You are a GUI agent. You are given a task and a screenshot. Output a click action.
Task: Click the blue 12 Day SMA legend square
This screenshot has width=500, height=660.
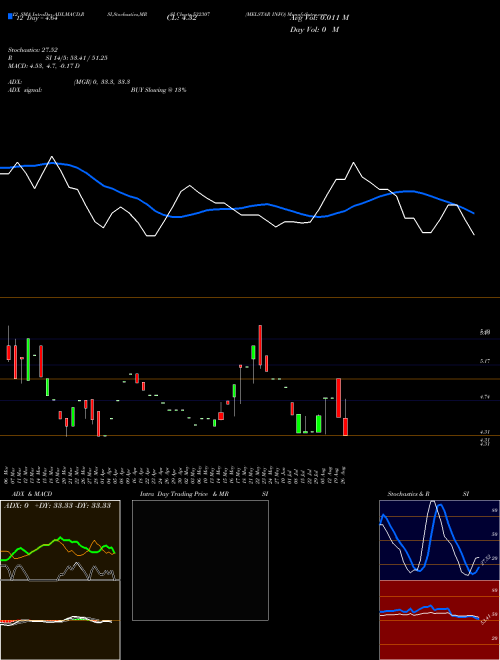[10, 16]
